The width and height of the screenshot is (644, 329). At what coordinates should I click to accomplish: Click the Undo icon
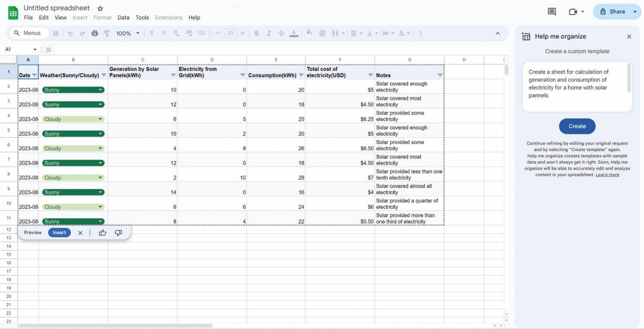70,33
